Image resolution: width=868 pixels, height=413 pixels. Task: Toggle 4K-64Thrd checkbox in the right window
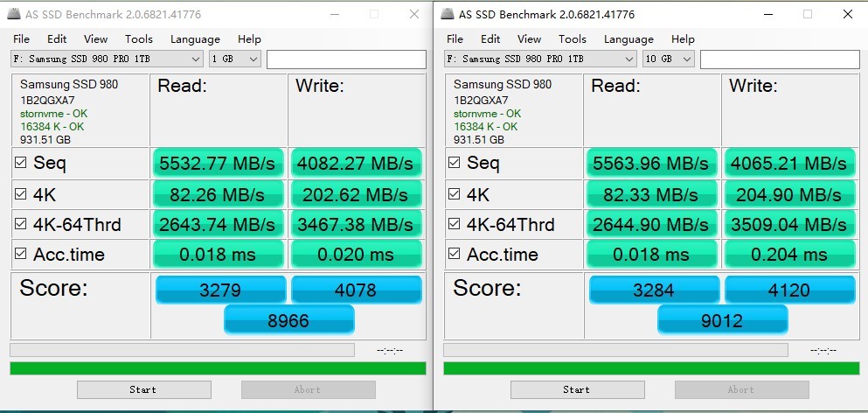(454, 224)
